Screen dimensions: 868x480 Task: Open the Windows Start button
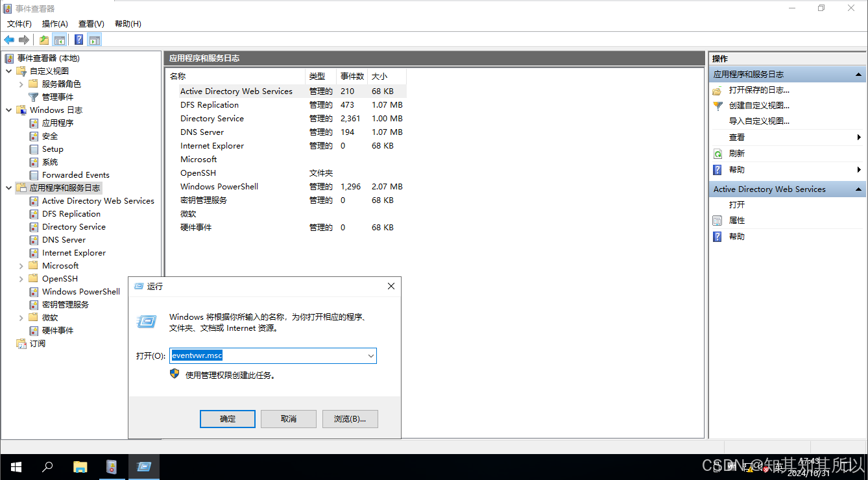(16, 466)
